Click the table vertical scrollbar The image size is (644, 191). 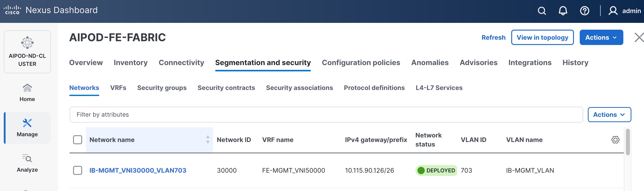click(628, 142)
